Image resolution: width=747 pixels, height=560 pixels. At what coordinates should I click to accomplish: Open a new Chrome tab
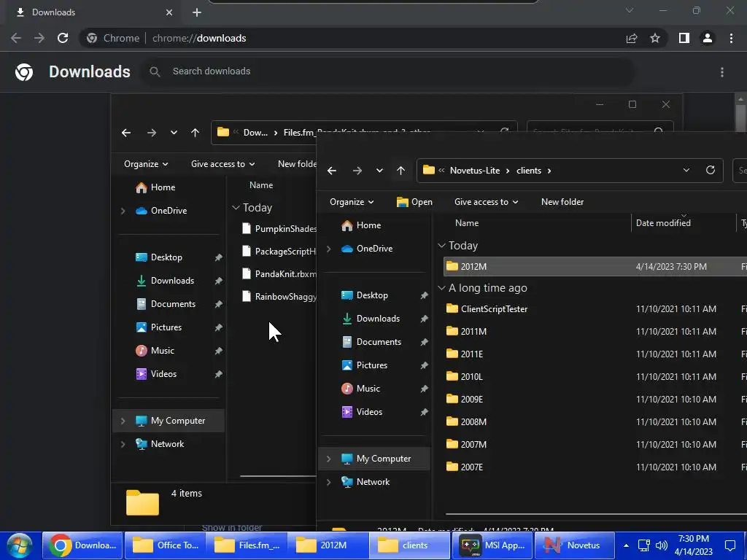(197, 12)
